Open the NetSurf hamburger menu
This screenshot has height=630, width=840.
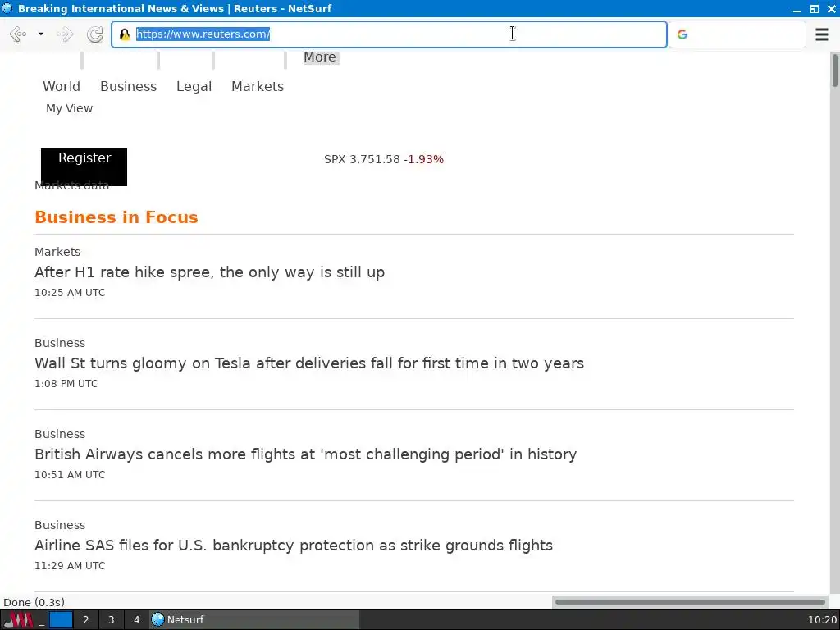822,34
